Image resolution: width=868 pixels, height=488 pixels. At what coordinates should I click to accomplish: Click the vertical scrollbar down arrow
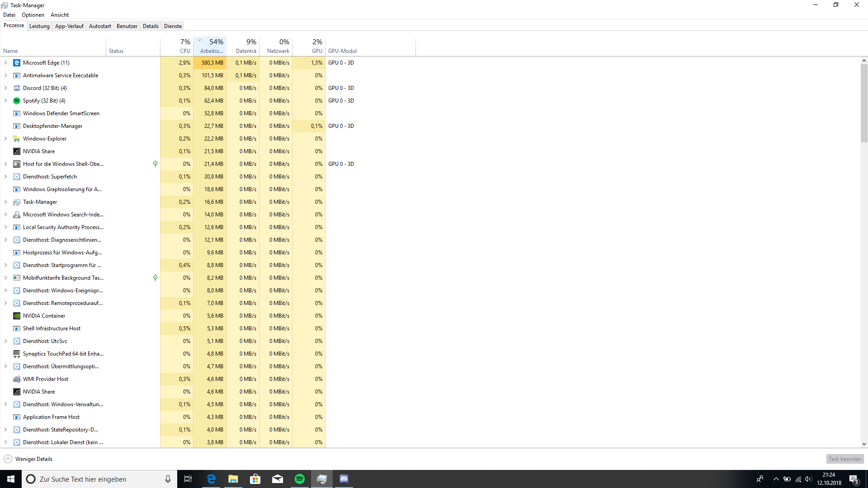tap(864, 444)
